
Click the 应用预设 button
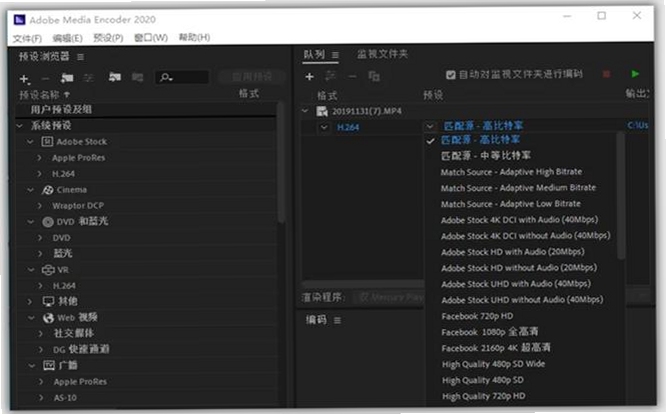pyautogui.click(x=251, y=77)
